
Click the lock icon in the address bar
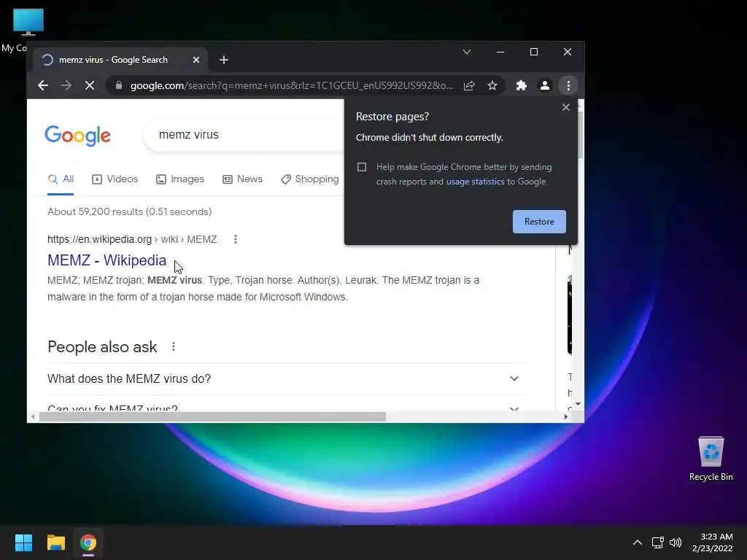coord(119,86)
